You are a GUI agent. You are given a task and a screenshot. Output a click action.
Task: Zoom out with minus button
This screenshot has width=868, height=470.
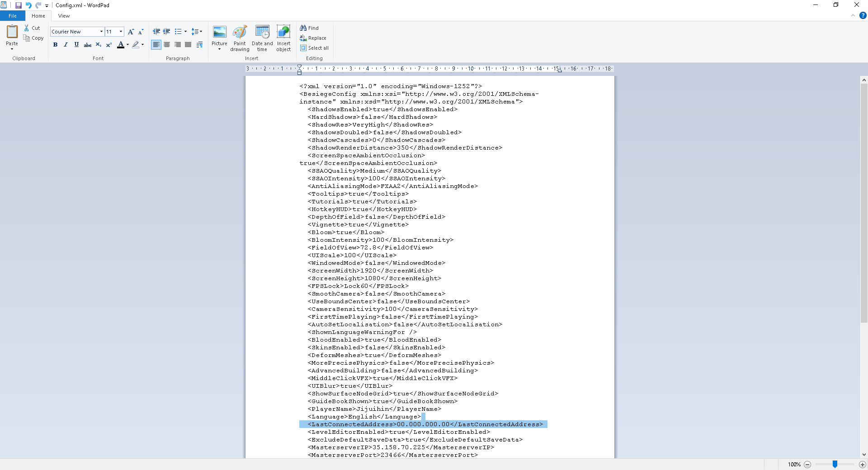point(807,465)
